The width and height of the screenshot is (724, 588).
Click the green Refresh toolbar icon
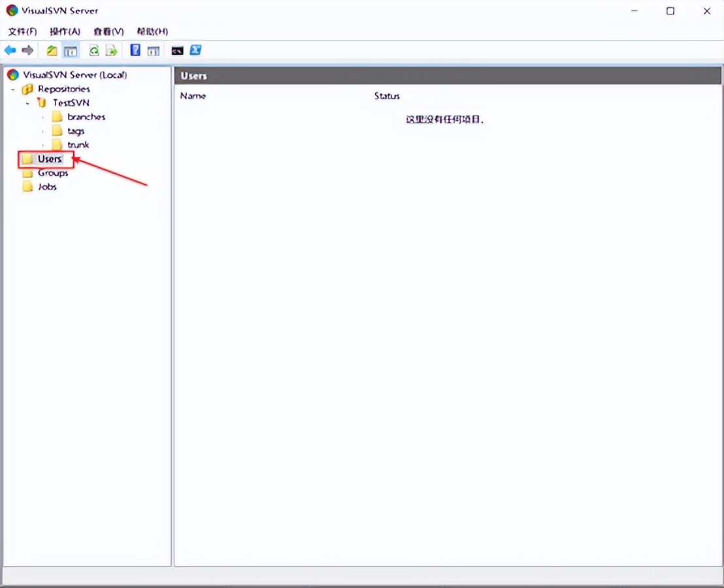click(x=94, y=50)
